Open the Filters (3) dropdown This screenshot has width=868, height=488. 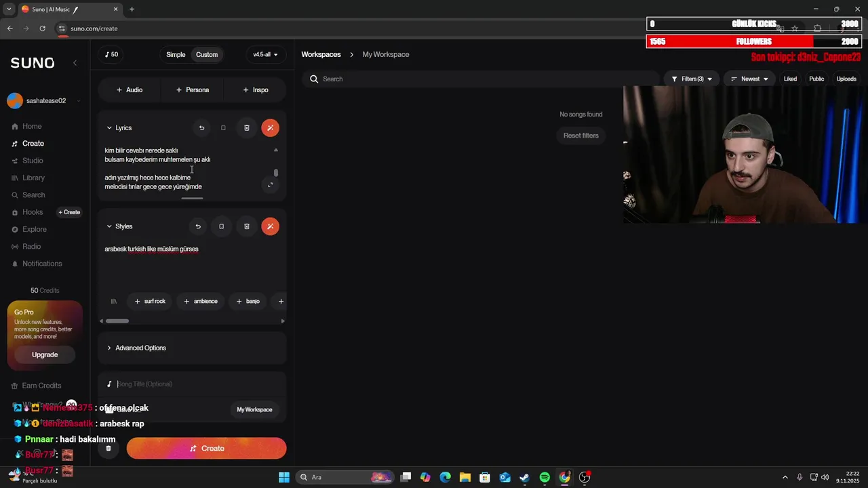(692, 79)
